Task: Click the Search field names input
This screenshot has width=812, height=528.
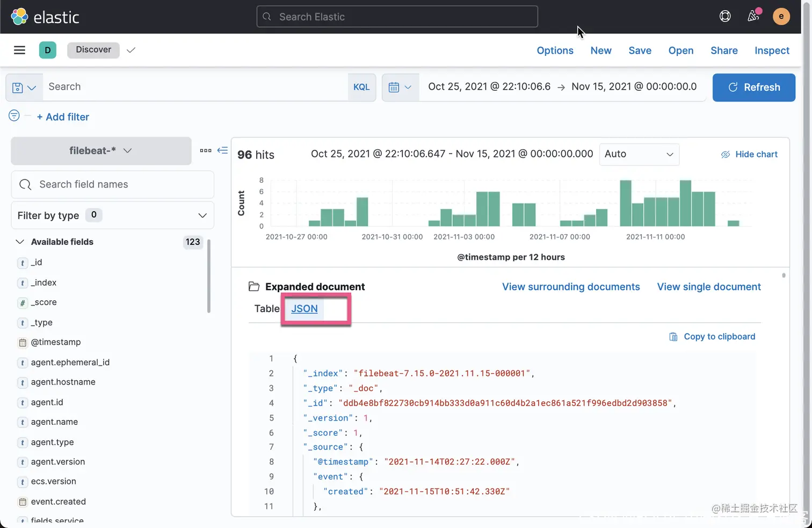Action: pos(112,185)
